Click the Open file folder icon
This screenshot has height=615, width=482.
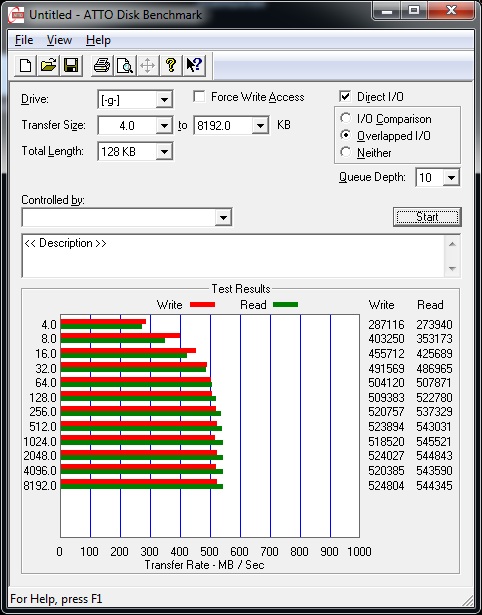coord(49,65)
